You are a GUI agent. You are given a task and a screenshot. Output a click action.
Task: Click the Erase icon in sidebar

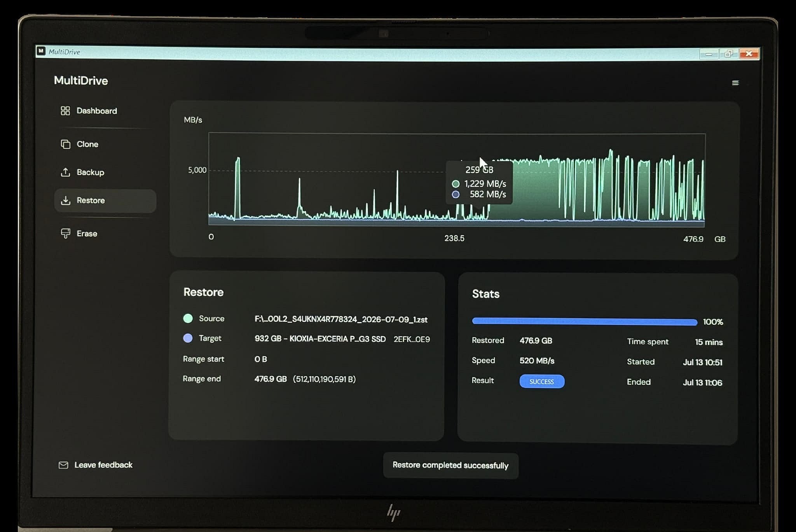tap(65, 234)
